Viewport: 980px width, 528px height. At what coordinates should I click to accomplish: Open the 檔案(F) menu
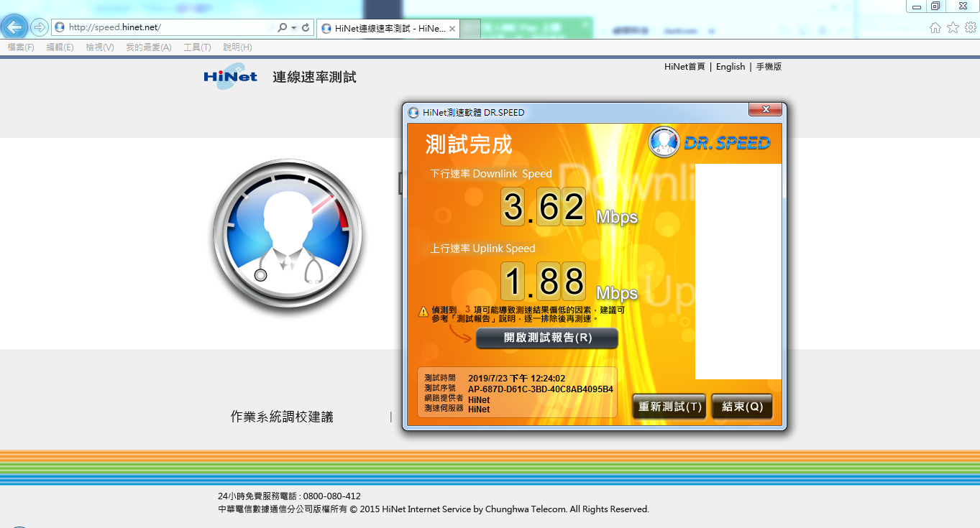(x=21, y=47)
